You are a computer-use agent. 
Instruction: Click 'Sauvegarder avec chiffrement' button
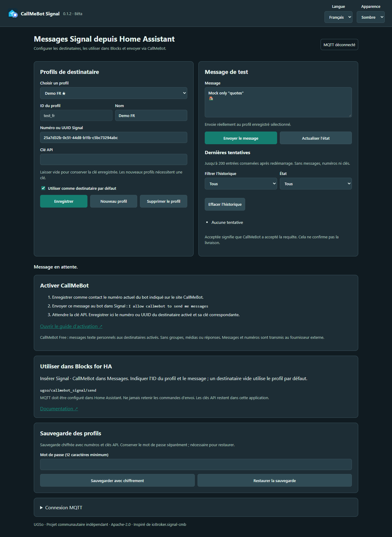(117, 481)
